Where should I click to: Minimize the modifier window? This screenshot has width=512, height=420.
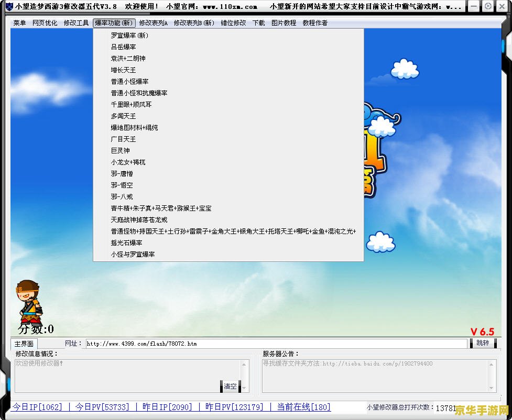(x=473, y=6)
